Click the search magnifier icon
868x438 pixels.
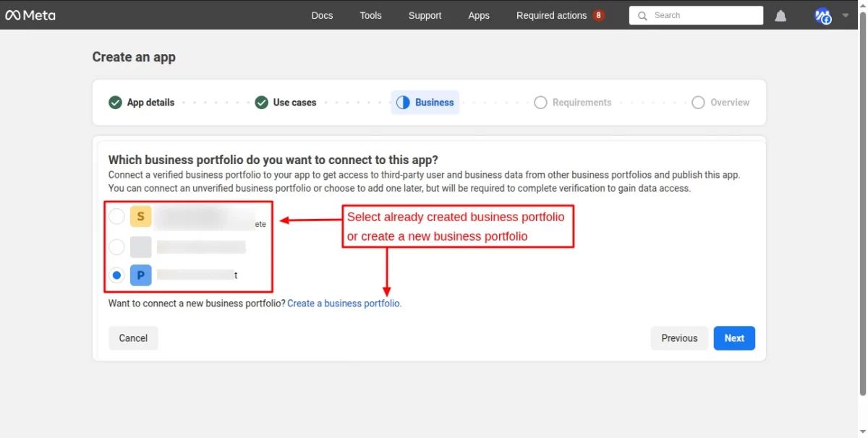642,15
